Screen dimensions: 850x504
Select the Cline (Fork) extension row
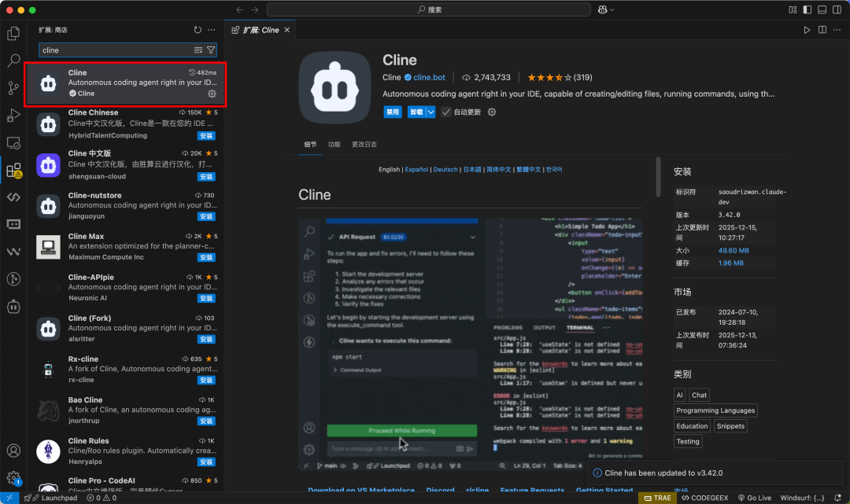(125, 329)
